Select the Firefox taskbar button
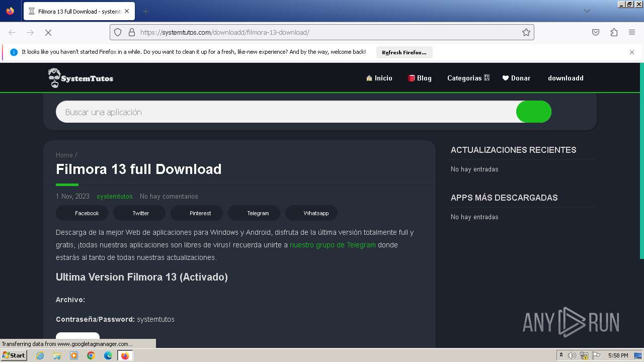This screenshot has height=362, width=644. 125,355
